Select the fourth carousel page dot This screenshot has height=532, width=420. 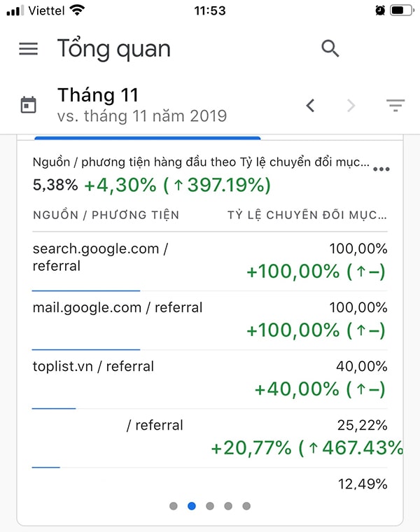(x=228, y=505)
